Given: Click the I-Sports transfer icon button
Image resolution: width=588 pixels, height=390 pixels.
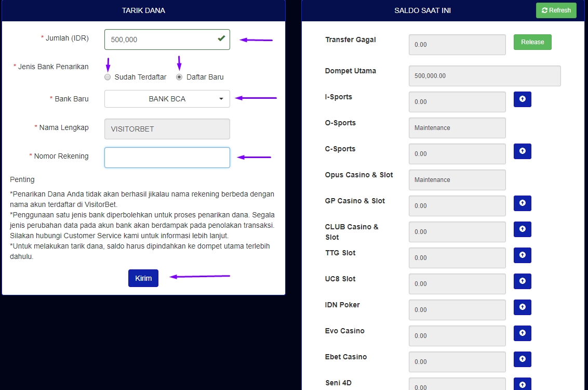Looking at the screenshot, I should [523, 99].
